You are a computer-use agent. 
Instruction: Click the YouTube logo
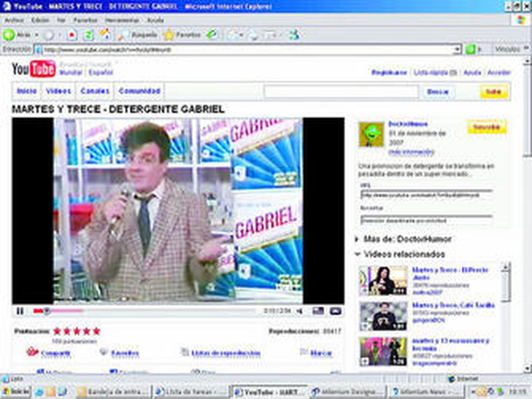tap(34, 69)
